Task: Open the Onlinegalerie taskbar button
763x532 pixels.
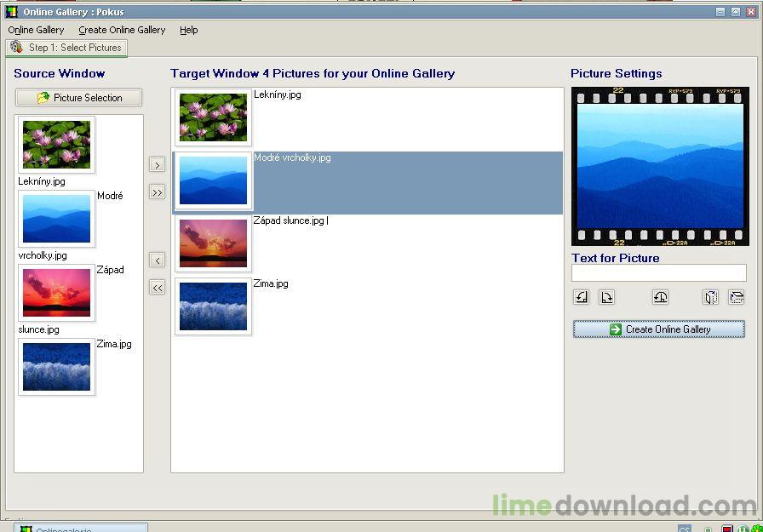Action: [x=81, y=528]
